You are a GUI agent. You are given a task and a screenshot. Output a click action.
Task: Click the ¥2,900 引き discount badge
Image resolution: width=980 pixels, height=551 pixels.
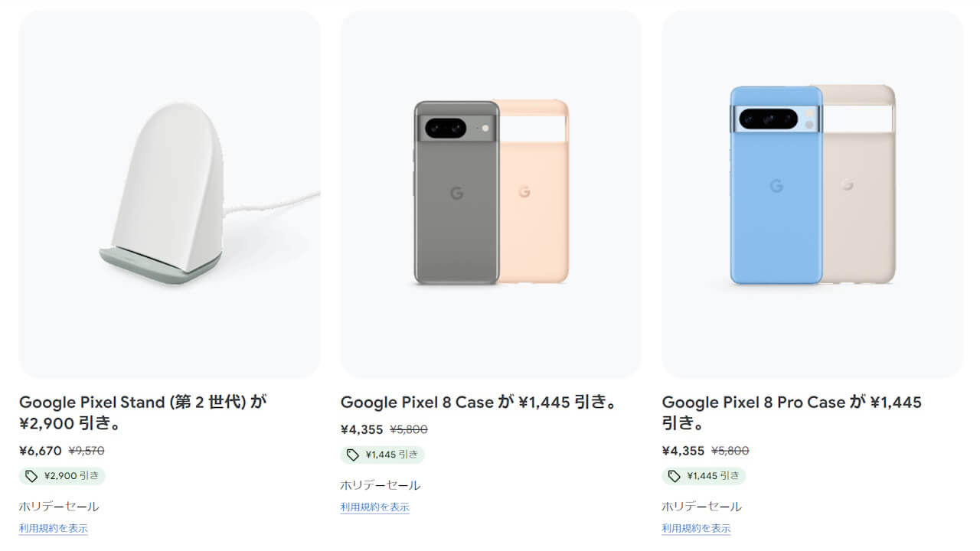click(61, 475)
